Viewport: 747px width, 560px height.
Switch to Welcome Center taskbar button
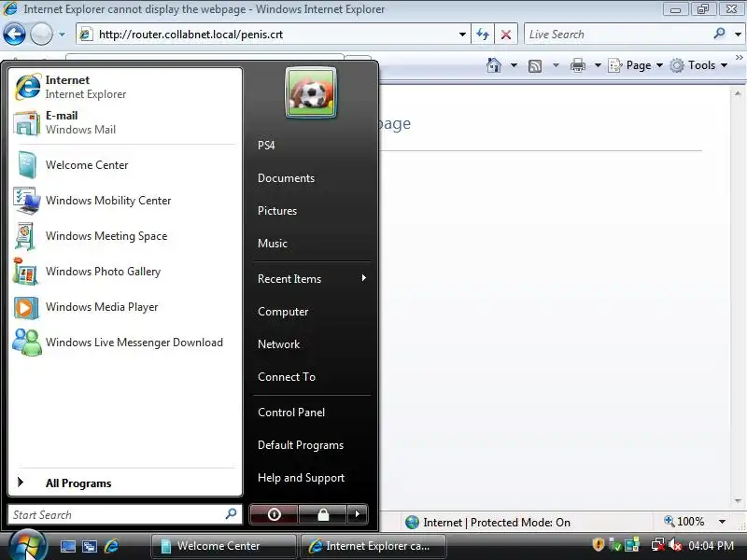224,546
